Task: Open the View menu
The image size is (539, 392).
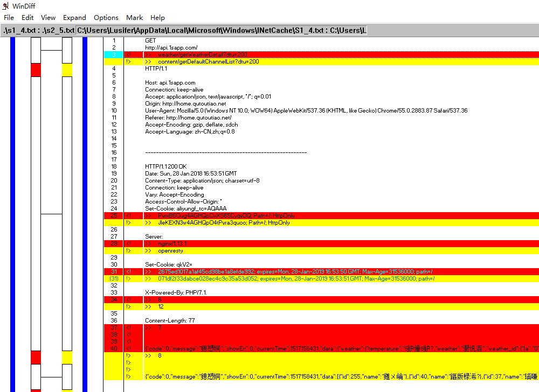Action: point(48,18)
